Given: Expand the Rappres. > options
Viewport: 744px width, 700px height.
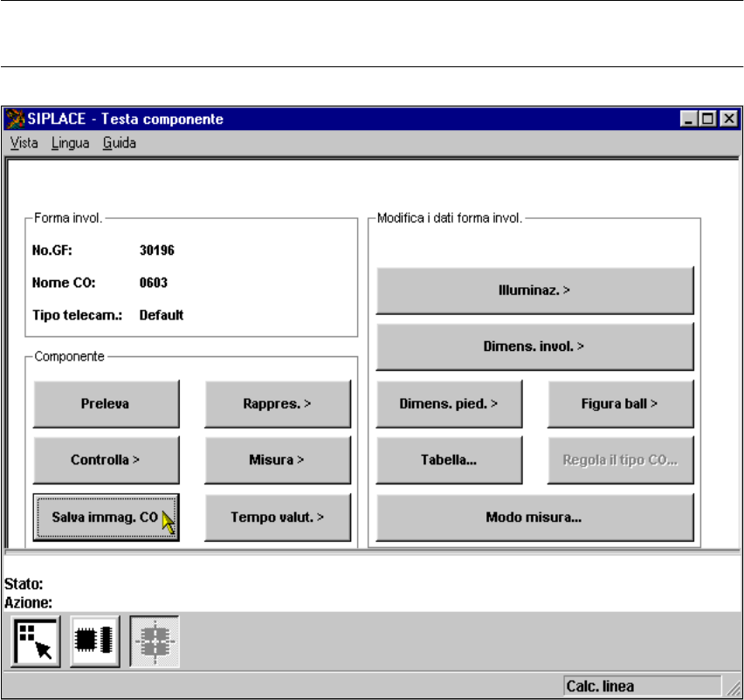Looking at the screenshot, I should pyautogui.click(x=278, y=403).
